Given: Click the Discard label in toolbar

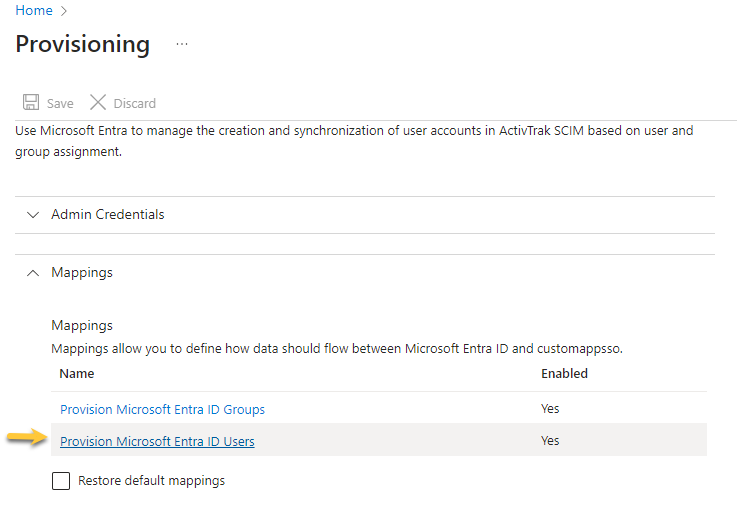Looking at the screenshot, I should point(134,103).
